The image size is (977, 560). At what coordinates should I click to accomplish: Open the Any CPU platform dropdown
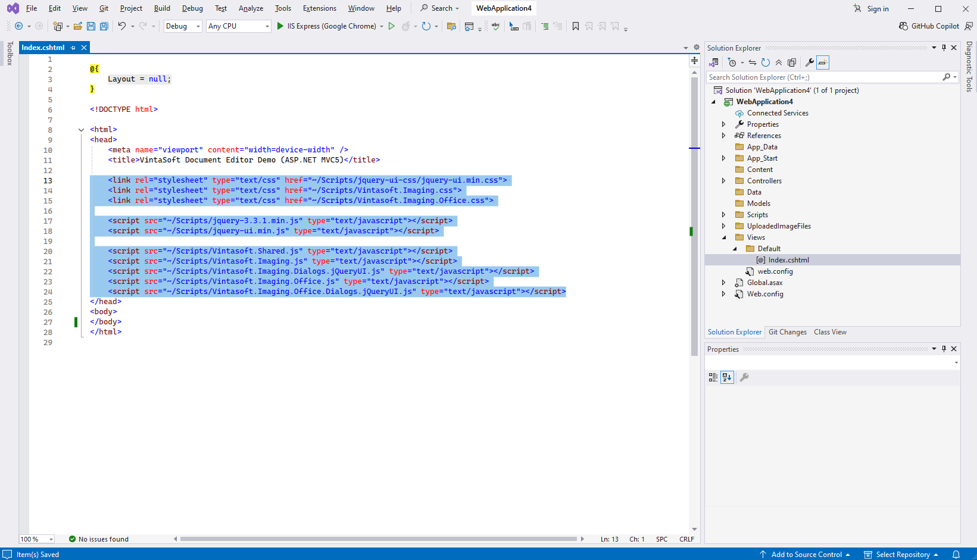coord(238,26)
